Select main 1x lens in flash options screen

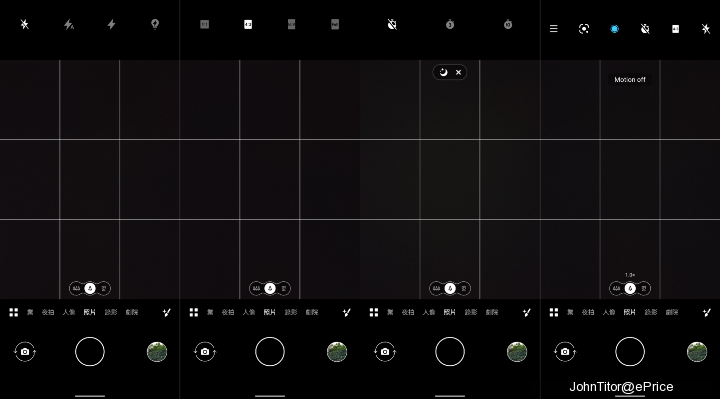pyautogui.click(x=90, y=288)
